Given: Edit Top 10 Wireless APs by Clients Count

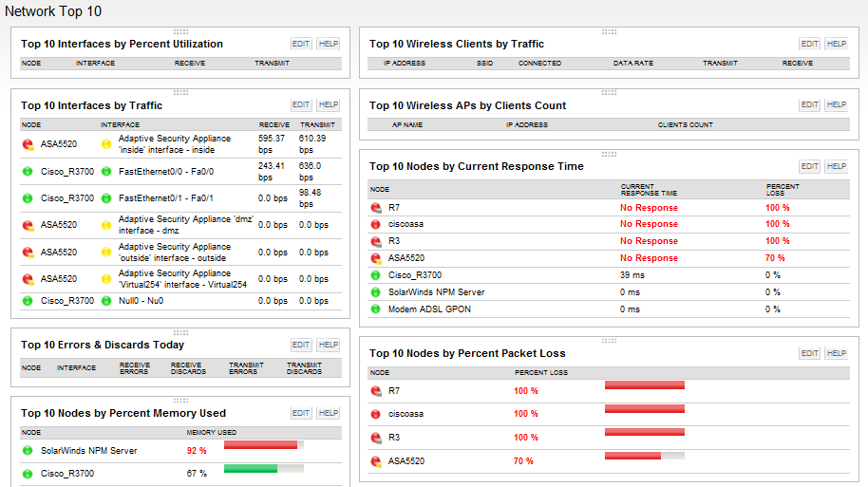Looking at the screenshot, I should (x=810, y=104).
